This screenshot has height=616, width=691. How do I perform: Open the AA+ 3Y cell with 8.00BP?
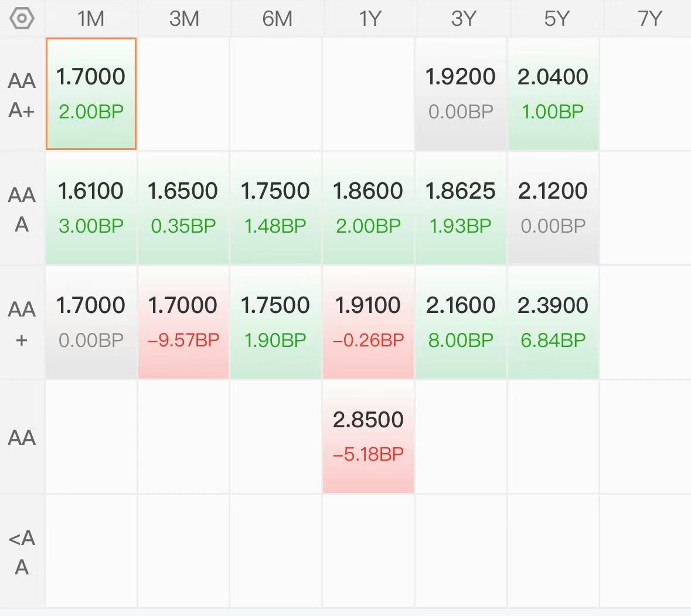[461, 322]
